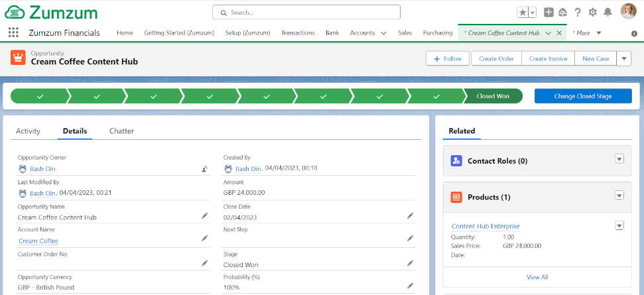
Task: Open the user profile avatar
Action: click(628, 11)
